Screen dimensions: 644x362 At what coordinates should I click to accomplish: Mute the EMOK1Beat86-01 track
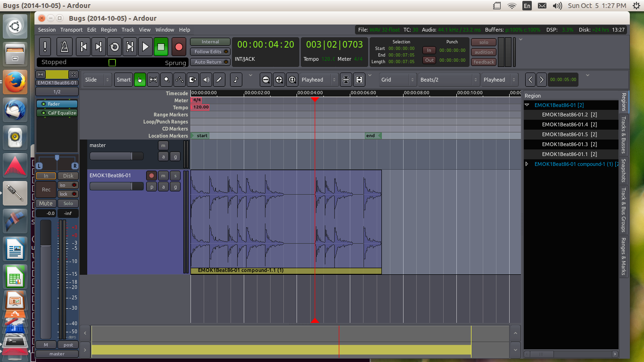[163, 175]
